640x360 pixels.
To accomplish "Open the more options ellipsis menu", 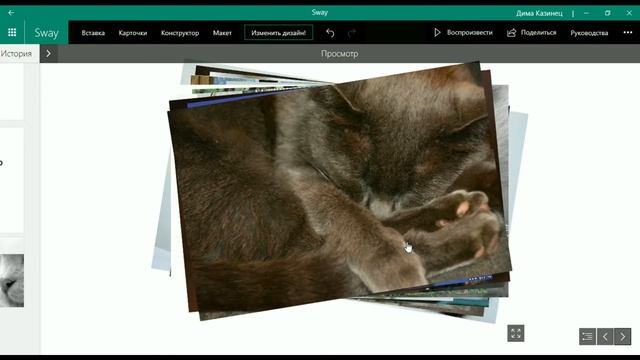I will (628, 32).
